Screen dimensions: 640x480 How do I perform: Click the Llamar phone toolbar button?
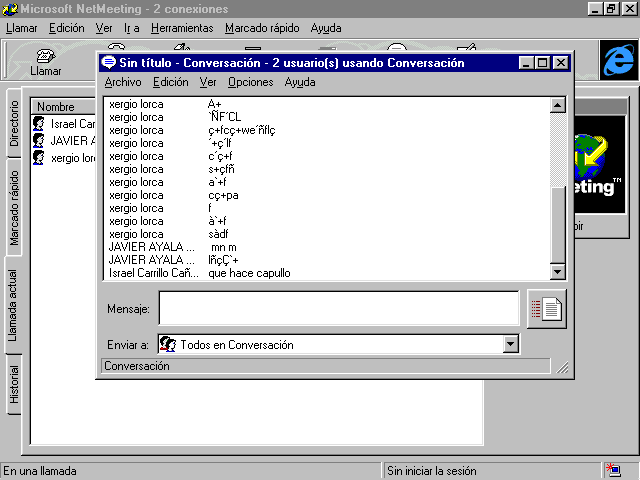[45, 62]
